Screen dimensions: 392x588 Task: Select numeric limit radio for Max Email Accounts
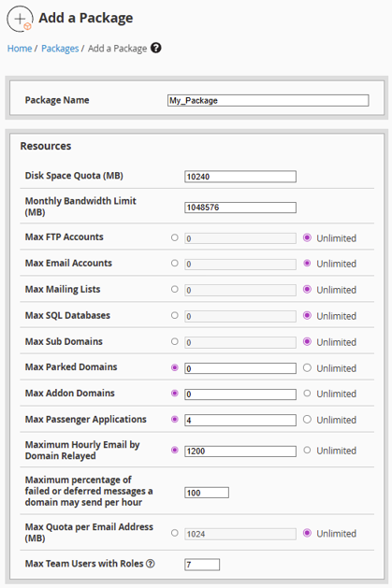(x=174, y=263)
